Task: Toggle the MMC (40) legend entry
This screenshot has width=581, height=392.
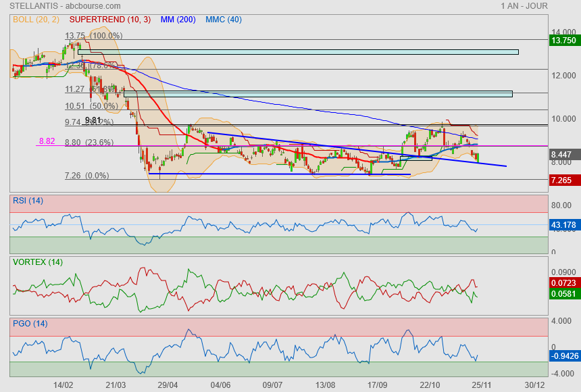Action: coord(223,20)
